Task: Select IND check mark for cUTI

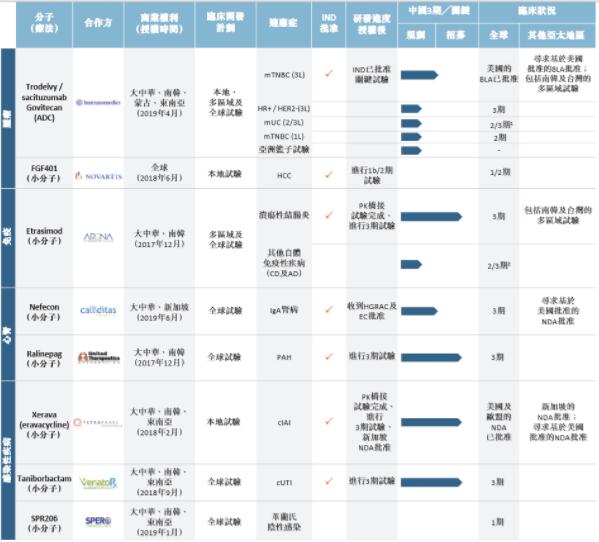Action: click(x=329, y=481)
